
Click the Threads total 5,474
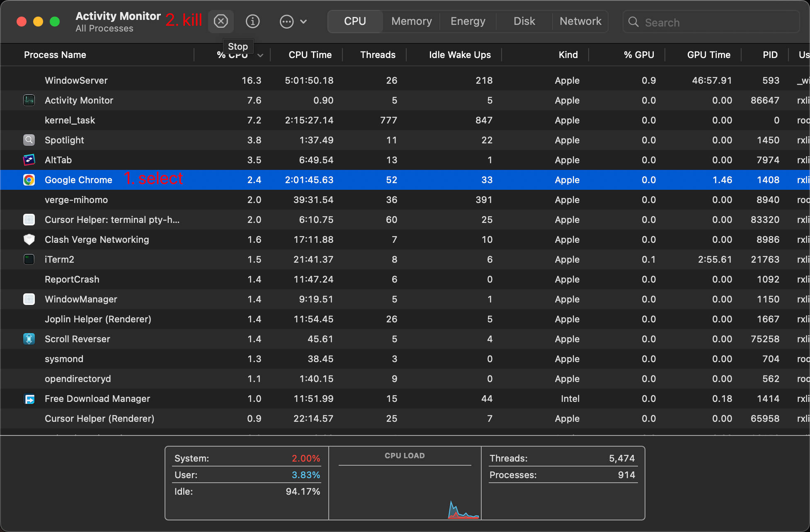point(622,458)
